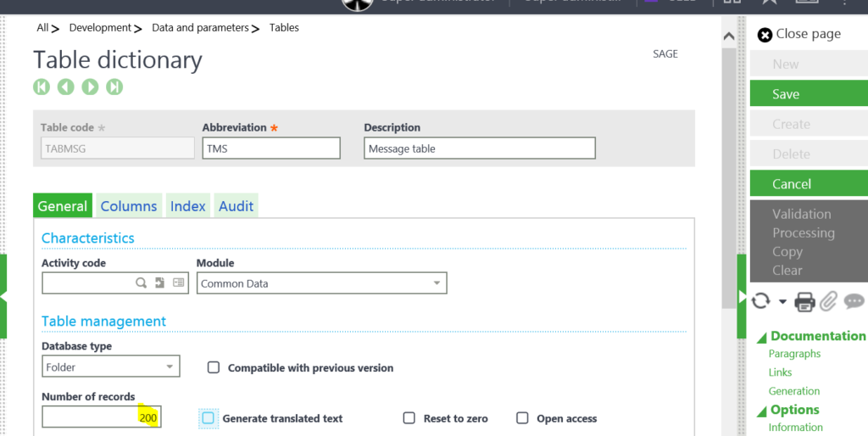This screenshot has height=436, width=868.
Task: Jump to the last record
Action: pos(114,87)
